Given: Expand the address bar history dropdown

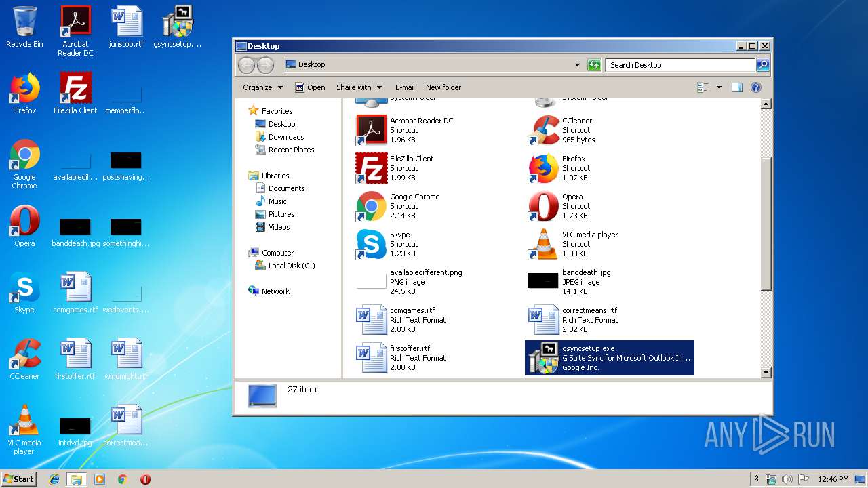Looking at the screenshot, I should (577, 65).
